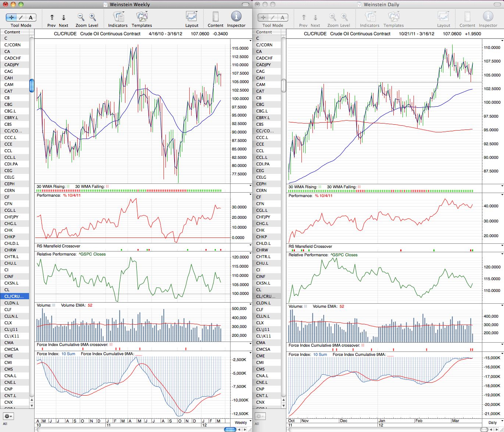Go to next symbol with Next arrow

(64, 17)
